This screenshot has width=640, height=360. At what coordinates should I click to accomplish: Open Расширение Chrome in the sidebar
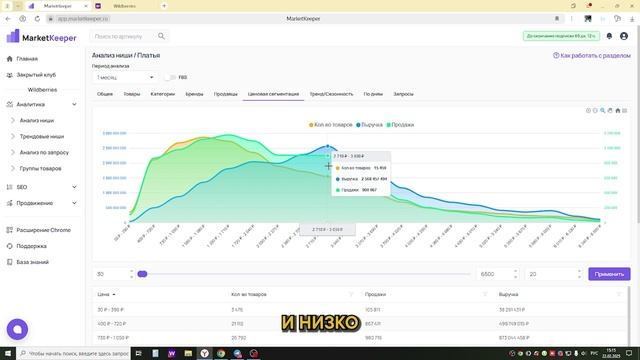pos(43,230)
